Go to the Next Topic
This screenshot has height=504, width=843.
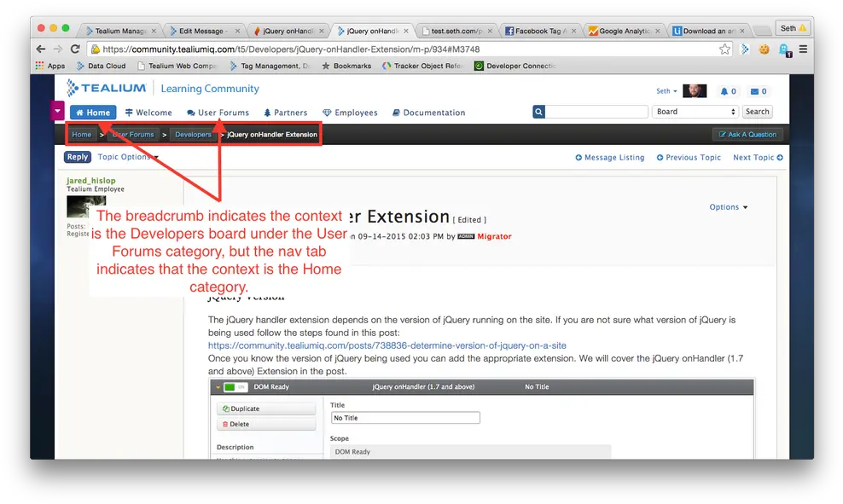click(758, 158)
